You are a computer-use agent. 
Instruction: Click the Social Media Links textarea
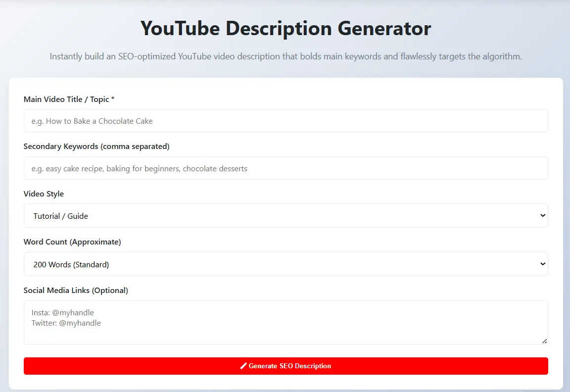(285, 323)
